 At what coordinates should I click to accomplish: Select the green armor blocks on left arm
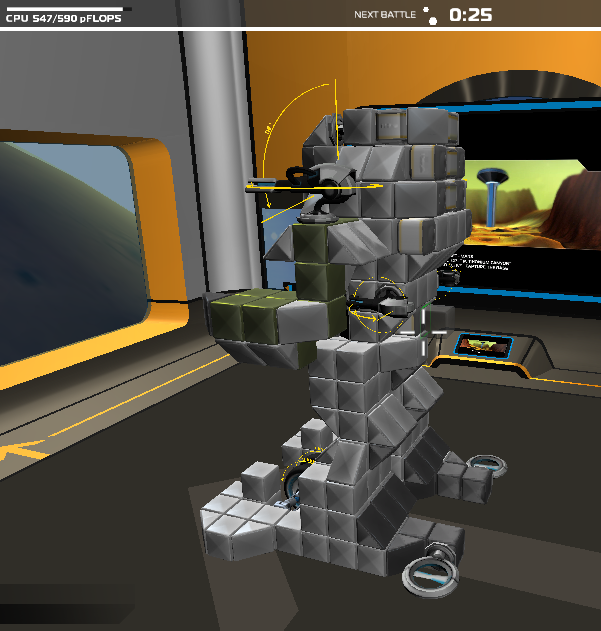[x=244, y=317]
